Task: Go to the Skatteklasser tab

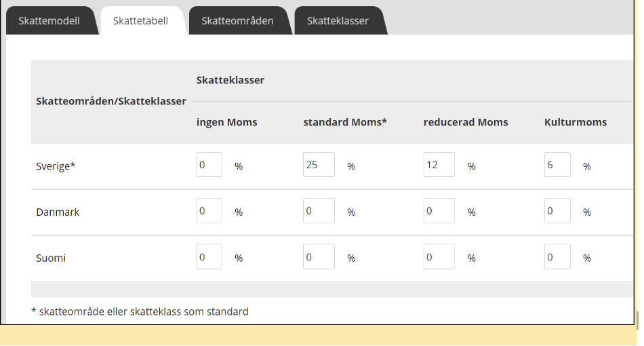Action: tap(338, 20)
